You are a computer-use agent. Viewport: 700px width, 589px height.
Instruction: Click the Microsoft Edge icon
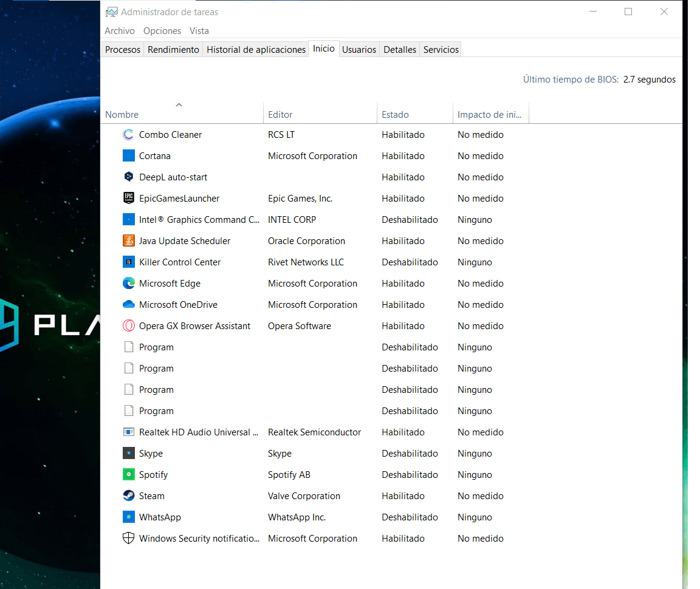(129, 284)
